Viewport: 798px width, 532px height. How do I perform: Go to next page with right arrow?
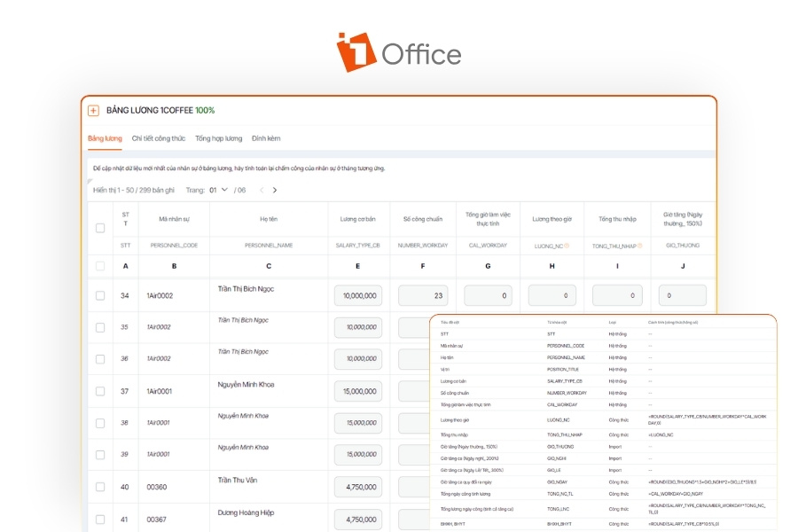[x=275, y=190]
